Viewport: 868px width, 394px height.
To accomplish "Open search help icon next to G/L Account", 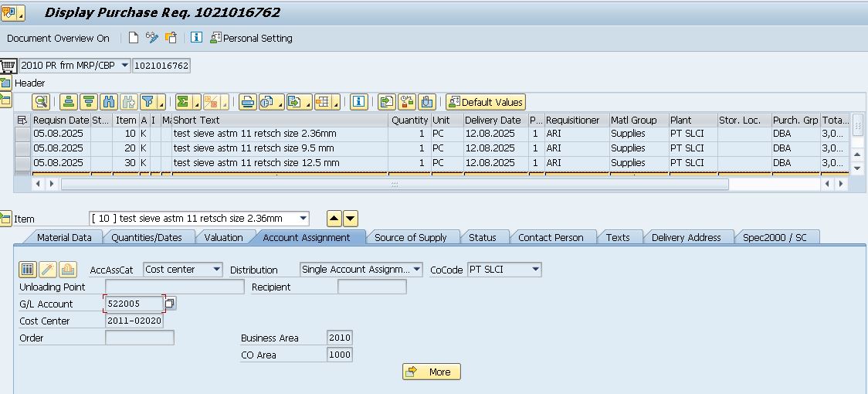I will [171, 303].
